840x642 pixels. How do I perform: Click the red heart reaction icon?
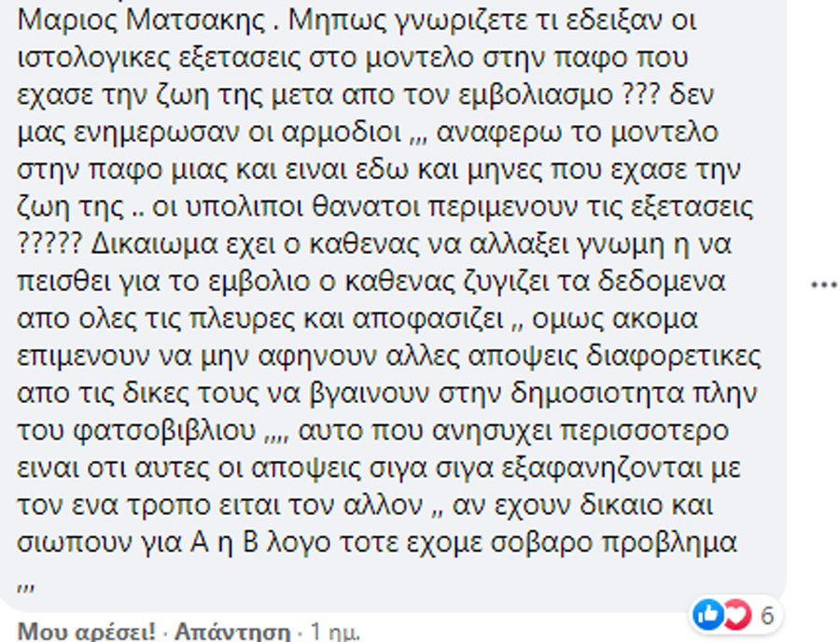coord(738,615)
